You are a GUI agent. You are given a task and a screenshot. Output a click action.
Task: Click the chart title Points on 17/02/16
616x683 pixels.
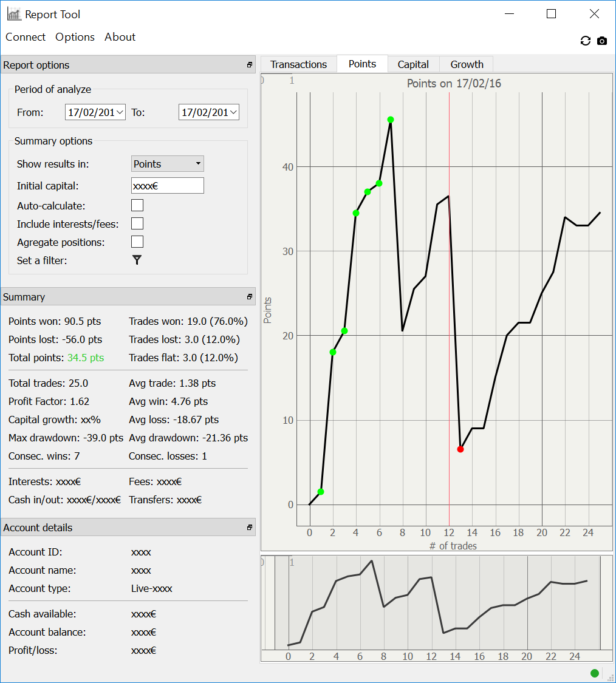pos(454,83)
